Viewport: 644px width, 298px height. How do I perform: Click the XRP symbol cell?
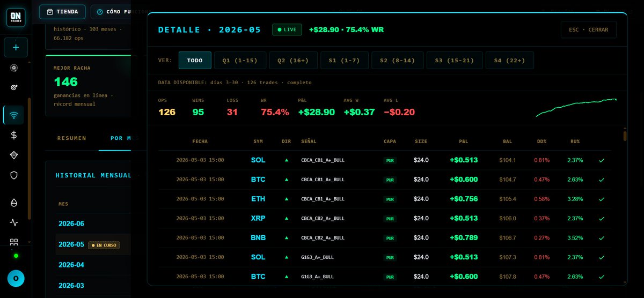258,218
